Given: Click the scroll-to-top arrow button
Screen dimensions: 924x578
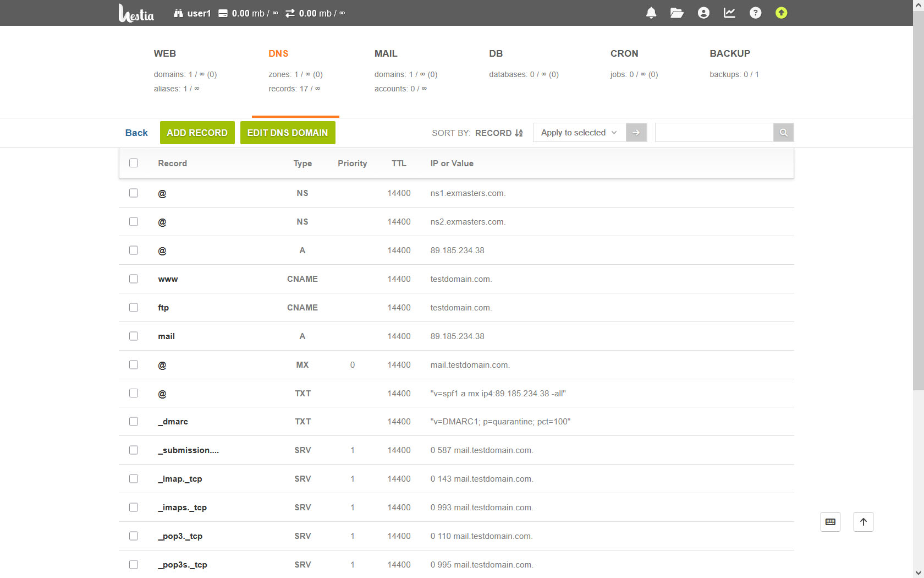Looking at the screenshot, I should coord(864,522).
